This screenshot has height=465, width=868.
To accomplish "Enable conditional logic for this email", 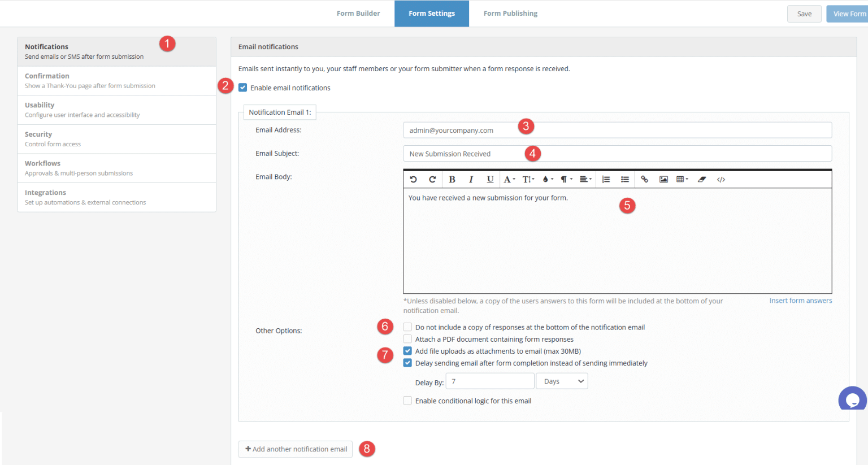I will (x=407, y=401).
